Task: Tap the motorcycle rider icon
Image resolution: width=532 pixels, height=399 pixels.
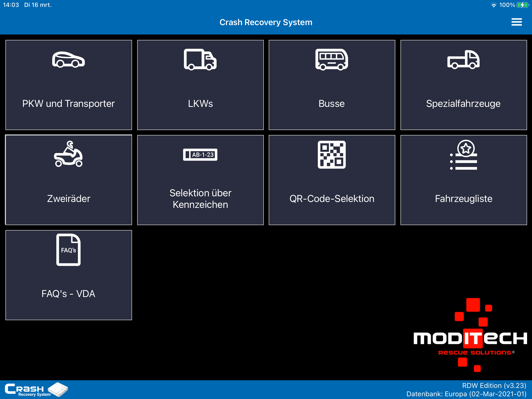Action: pos(68,154)
